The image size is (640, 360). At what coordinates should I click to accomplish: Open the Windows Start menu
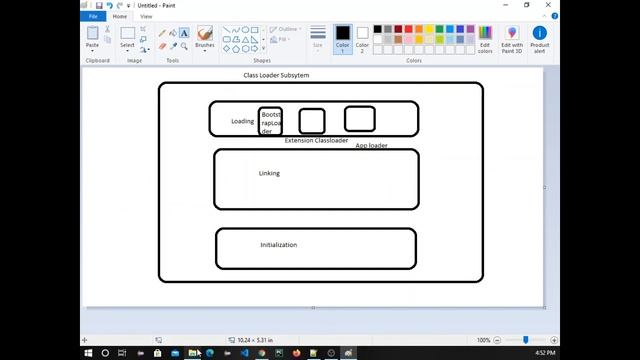click(88, 353)
